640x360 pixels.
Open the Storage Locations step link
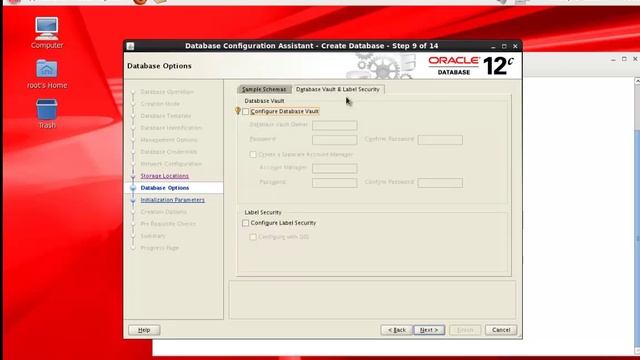tap(164, 176)
